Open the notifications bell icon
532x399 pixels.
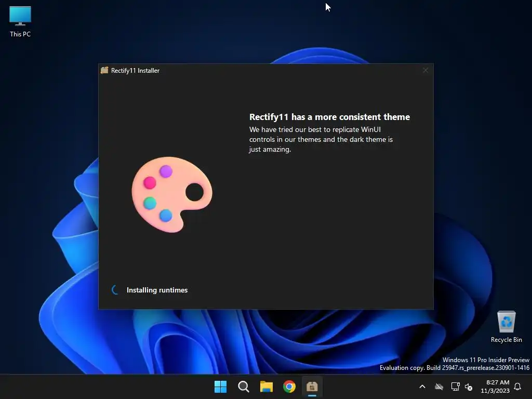pyautogui.click(x=518, y=387)
